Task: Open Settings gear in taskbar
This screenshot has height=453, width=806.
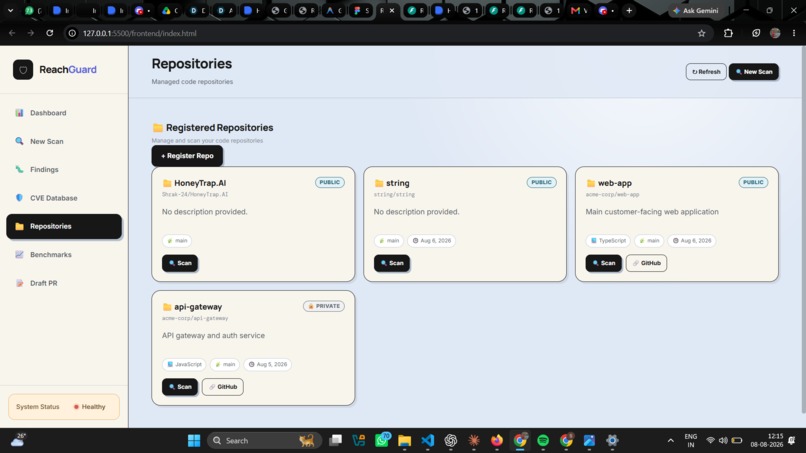Action: click(x=612, y=441)
